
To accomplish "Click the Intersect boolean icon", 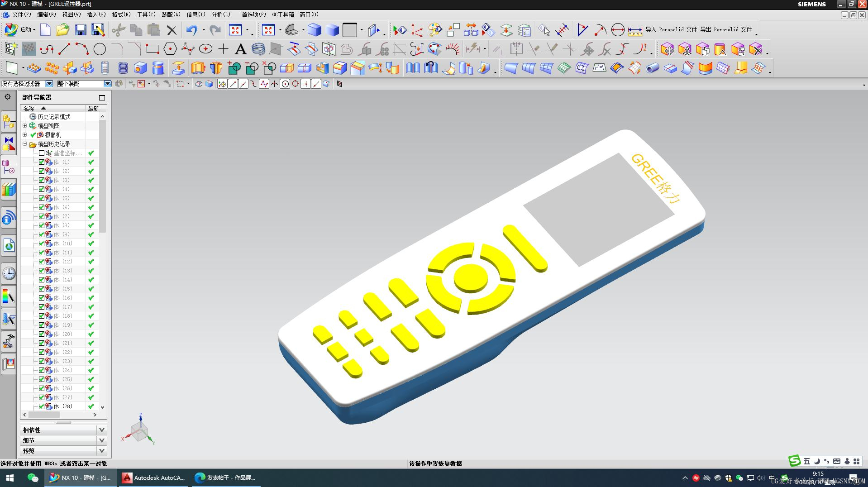I will click(x=269, y=68).
